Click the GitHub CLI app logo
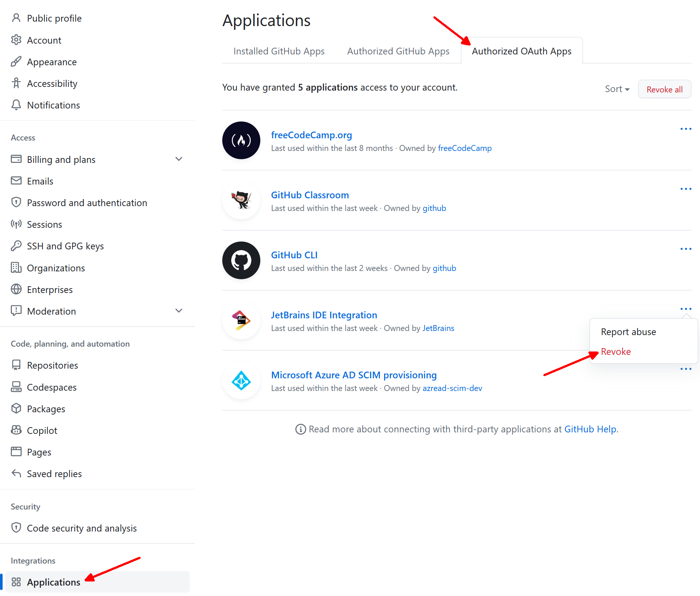 tap(241, 261)
